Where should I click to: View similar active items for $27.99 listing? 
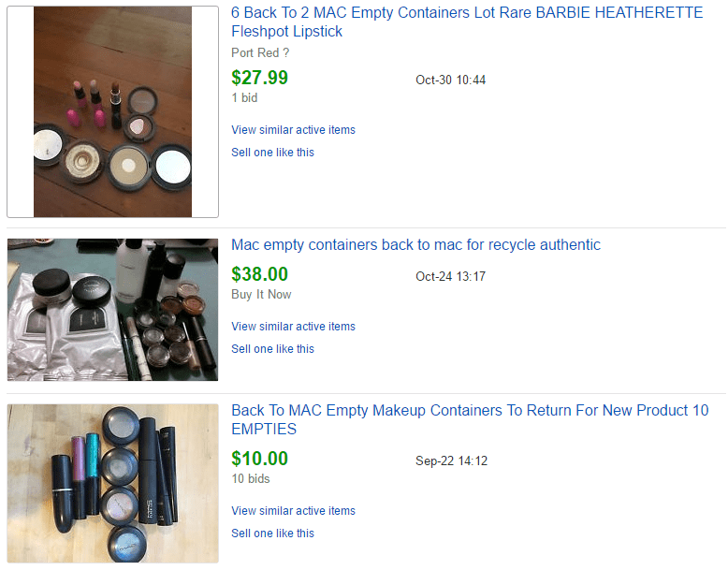point(293,129)
